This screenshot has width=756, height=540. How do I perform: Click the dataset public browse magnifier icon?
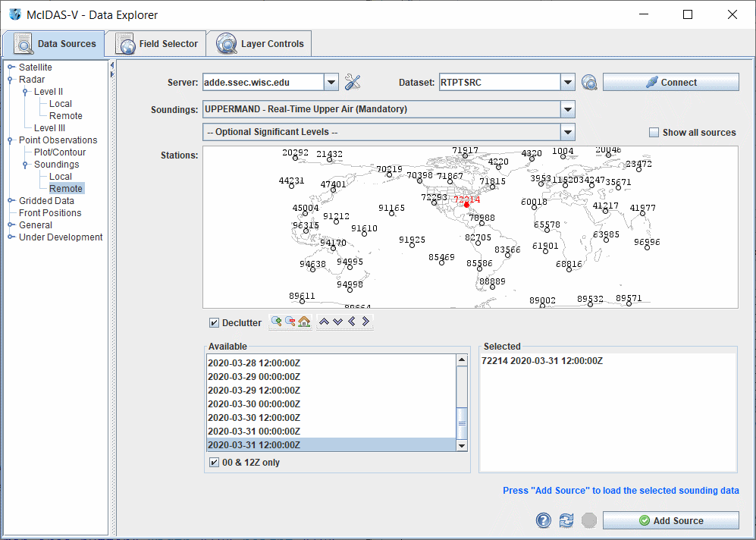pyautogui.click(x=589, y=83)
